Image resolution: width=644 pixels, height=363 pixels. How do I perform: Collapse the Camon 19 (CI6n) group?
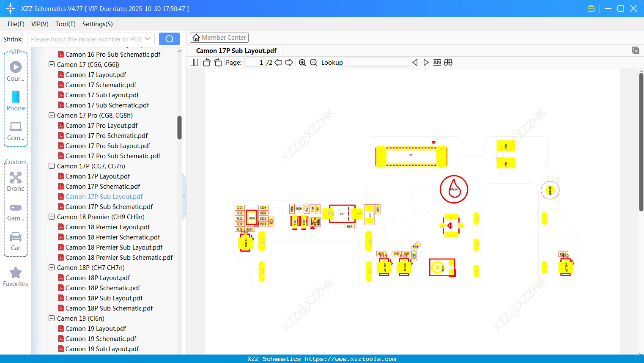point(52,318)
